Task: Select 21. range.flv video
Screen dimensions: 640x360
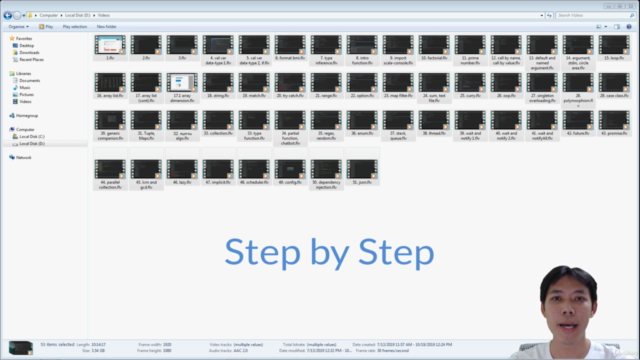Action: pyautogui.click(x=326, y=85)
